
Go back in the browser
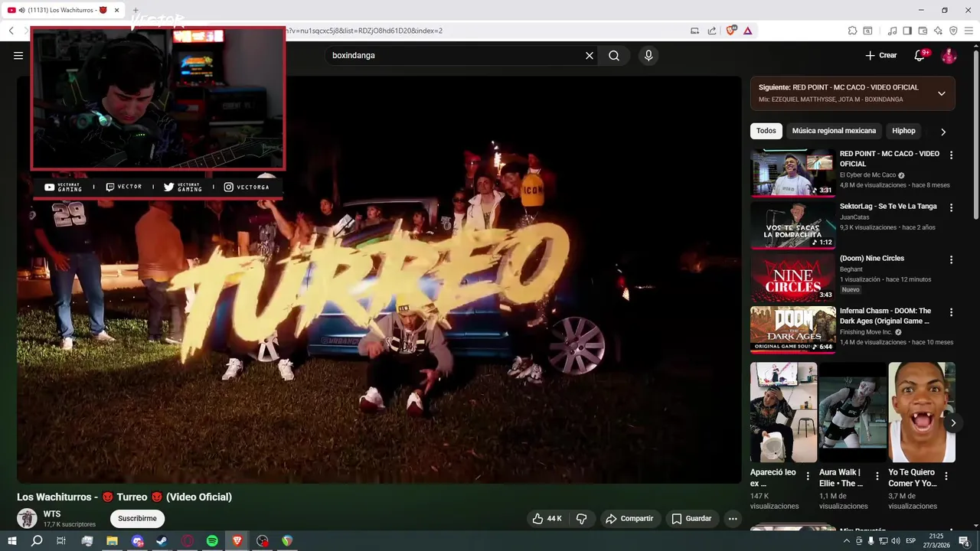[11, 31]
